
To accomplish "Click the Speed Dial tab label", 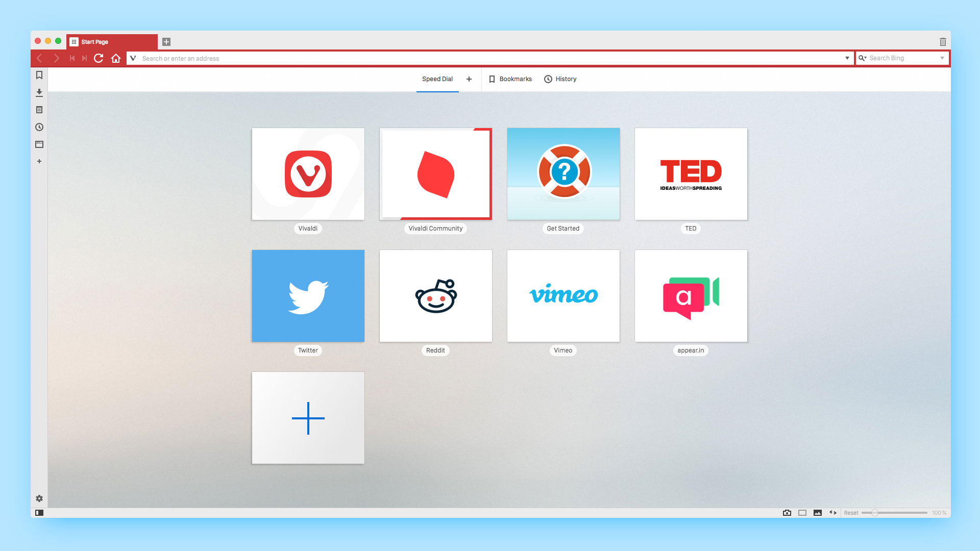I will (x=437, y=79).
